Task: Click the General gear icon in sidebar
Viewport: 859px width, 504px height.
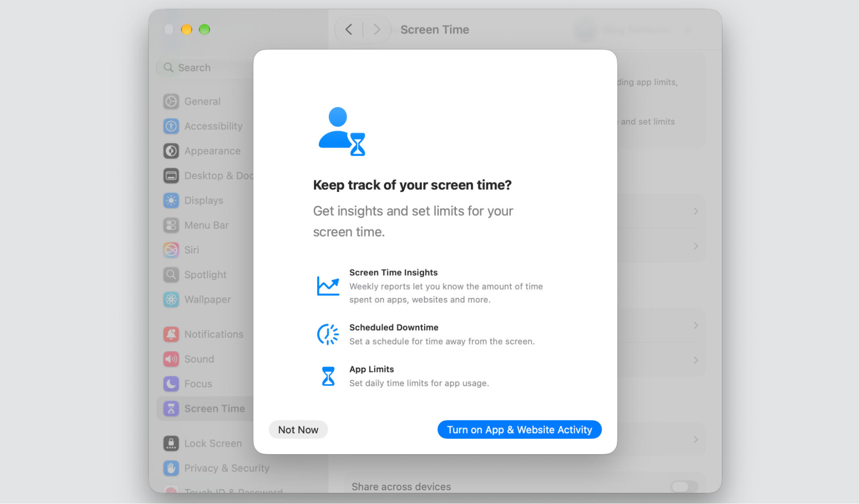Action: point(171,101)
